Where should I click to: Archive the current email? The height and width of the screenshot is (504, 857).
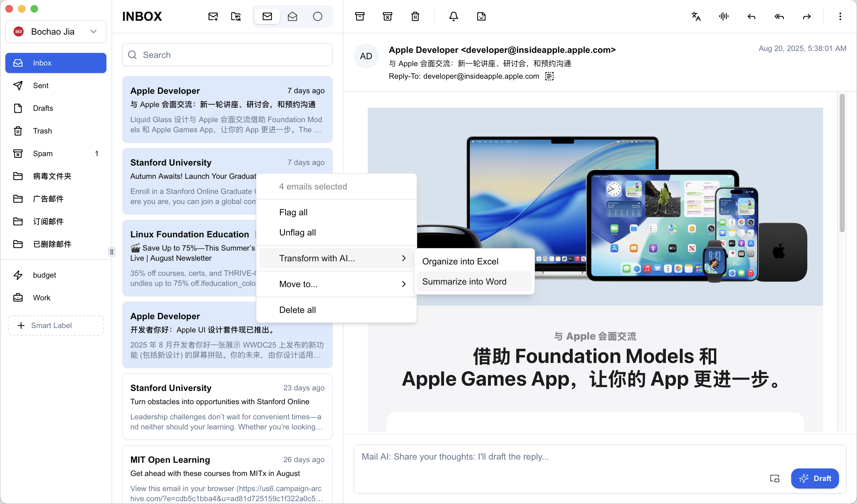click(360, 16)
